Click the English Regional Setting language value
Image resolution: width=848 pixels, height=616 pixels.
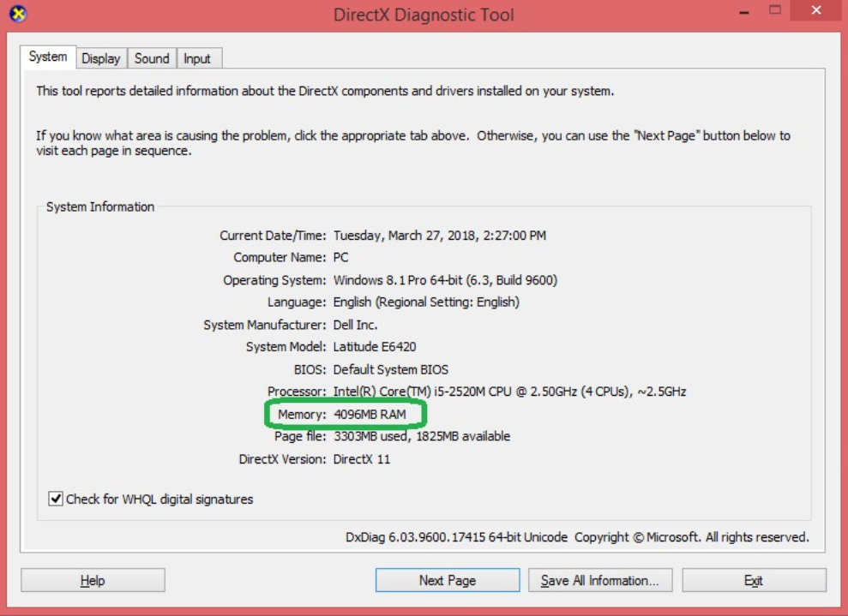[x=426, y=302]
